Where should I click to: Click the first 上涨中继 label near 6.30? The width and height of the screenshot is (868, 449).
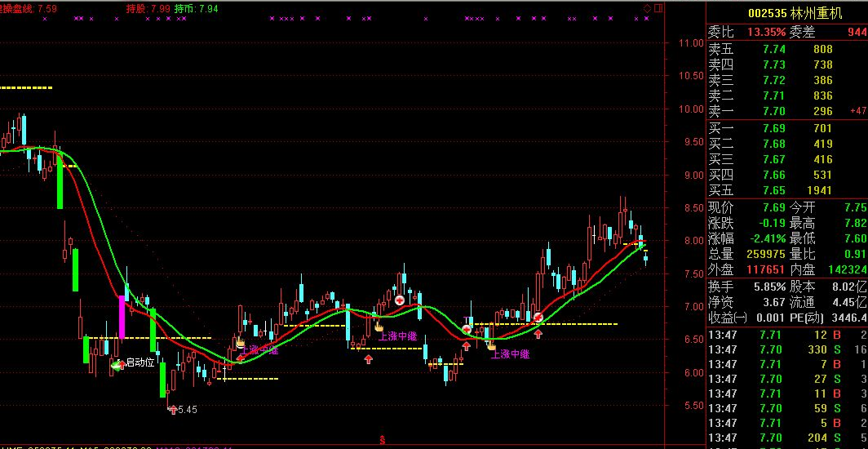(259, 350)
